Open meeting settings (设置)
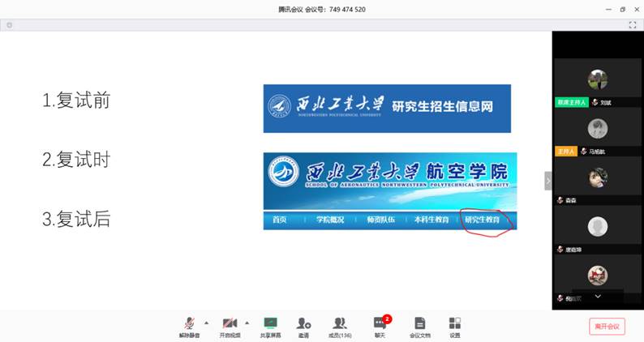Viewport: 644px width, 342px height. coord(454,326)
